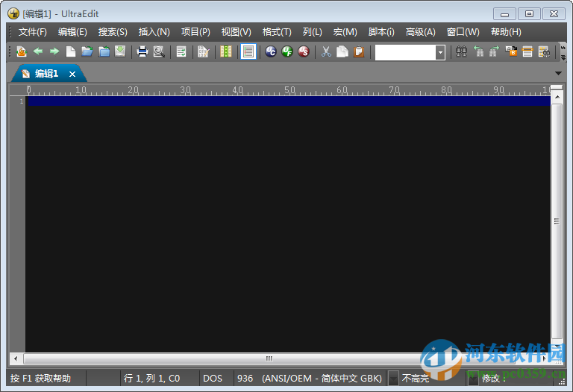Screen dimensions: 573x392
Task: Click into the toolbar find text box
Action: 405,53
